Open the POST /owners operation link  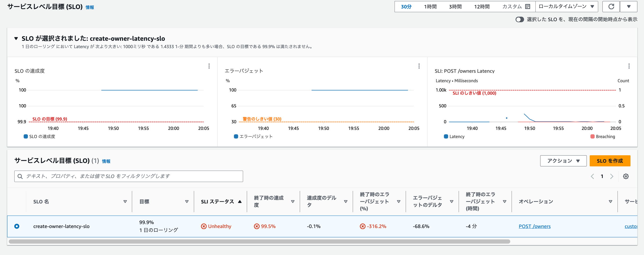[x=534, y=226]
